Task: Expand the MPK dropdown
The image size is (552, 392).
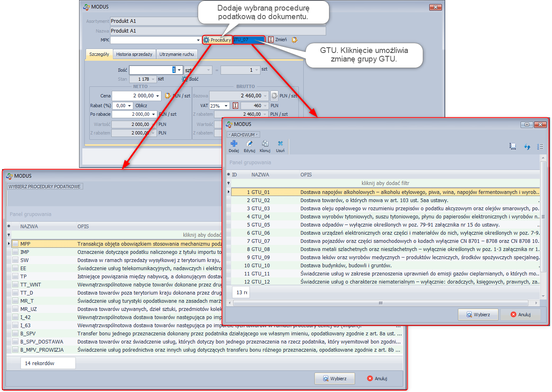Action: point(198,40)
